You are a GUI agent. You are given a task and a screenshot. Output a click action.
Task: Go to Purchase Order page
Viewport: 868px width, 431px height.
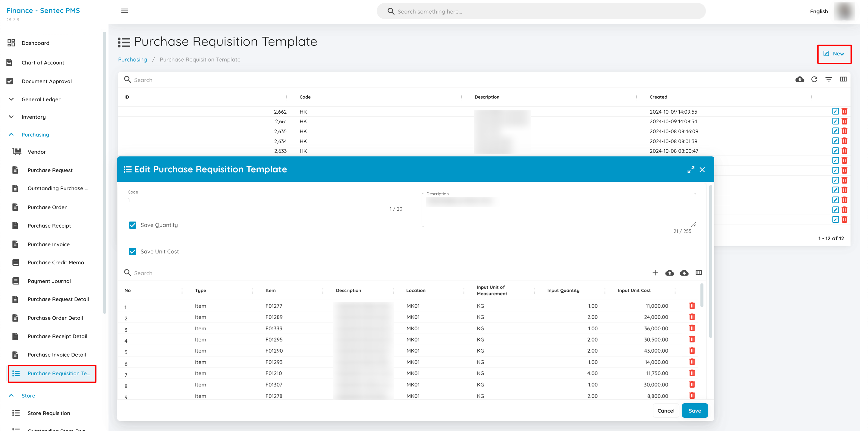point(47,207)
